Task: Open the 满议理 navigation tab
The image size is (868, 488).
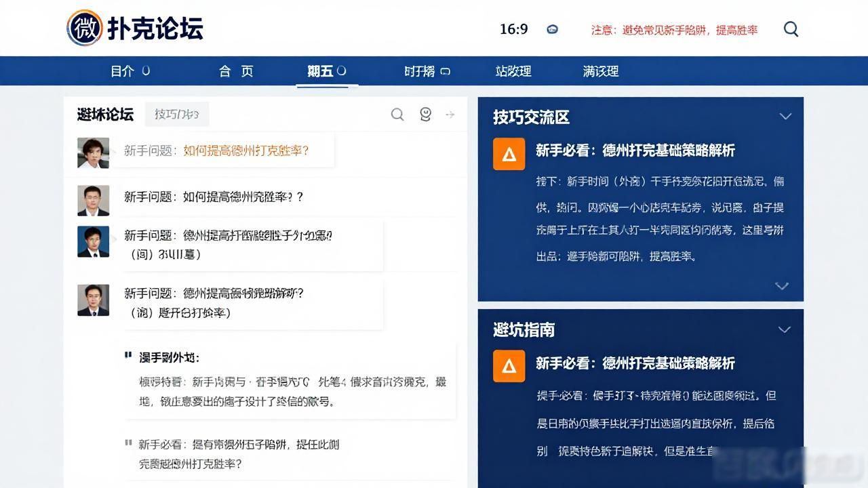Action: (601, 71)
